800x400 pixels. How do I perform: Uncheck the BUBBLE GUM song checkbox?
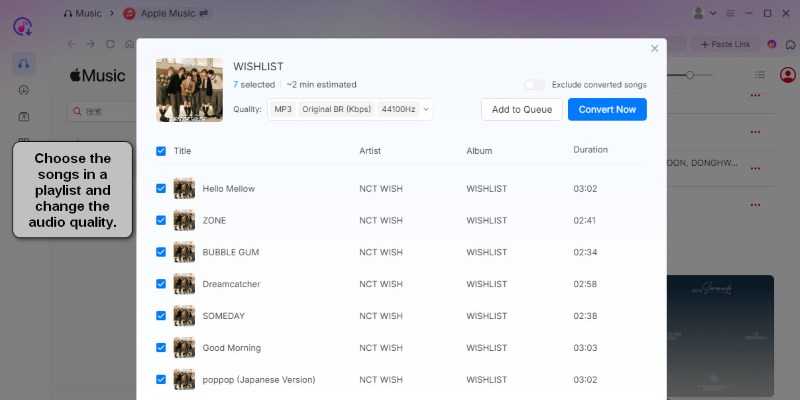161,252
